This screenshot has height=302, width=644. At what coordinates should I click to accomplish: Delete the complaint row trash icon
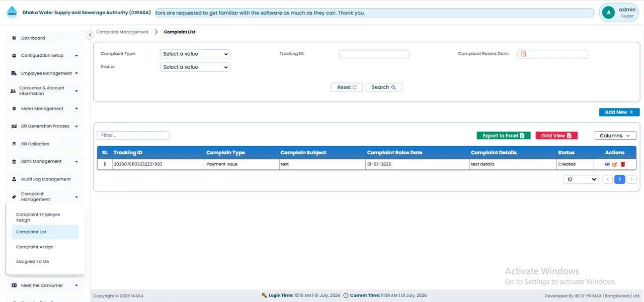click(x=623, y=164)
